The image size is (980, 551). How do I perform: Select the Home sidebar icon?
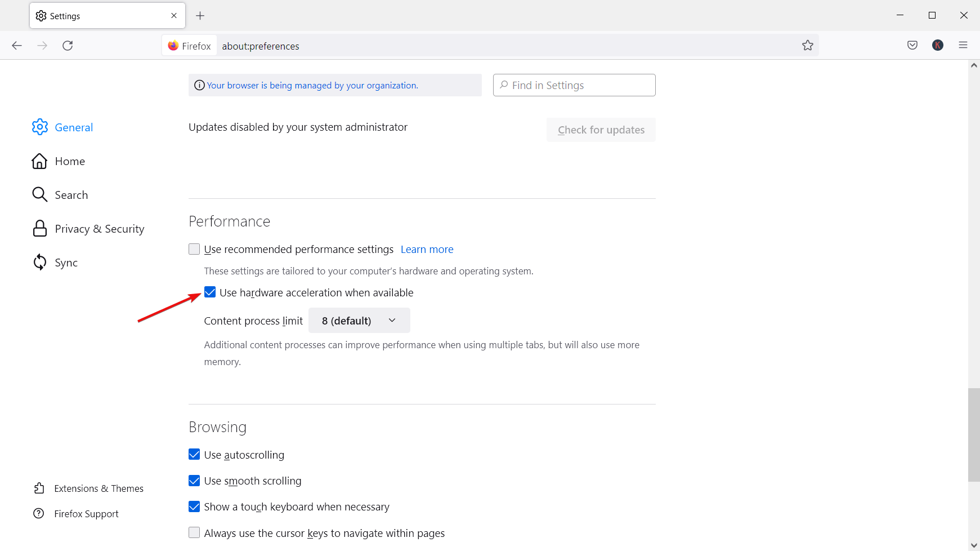[39, 161]
